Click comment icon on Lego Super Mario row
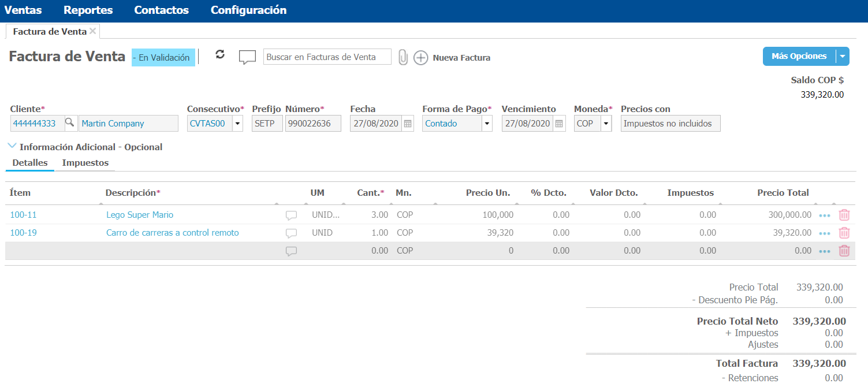 pos(292,215)
